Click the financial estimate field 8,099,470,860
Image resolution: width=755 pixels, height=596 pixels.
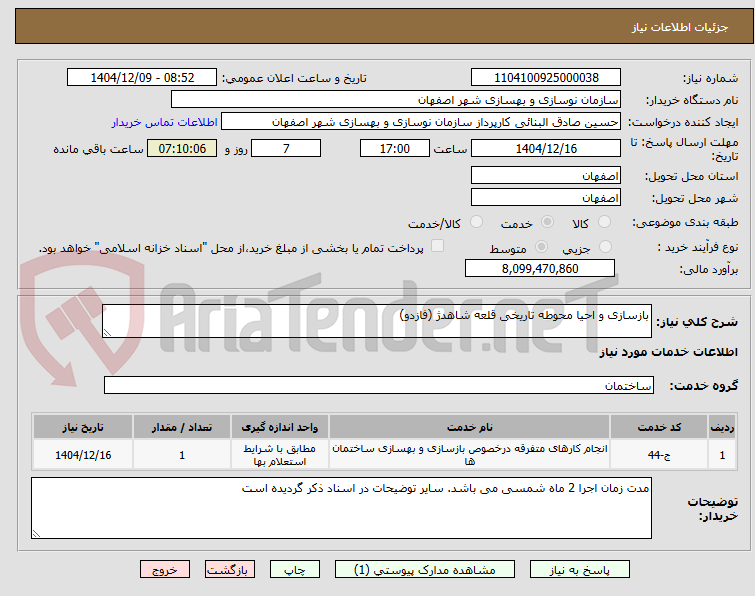[540, 268]
